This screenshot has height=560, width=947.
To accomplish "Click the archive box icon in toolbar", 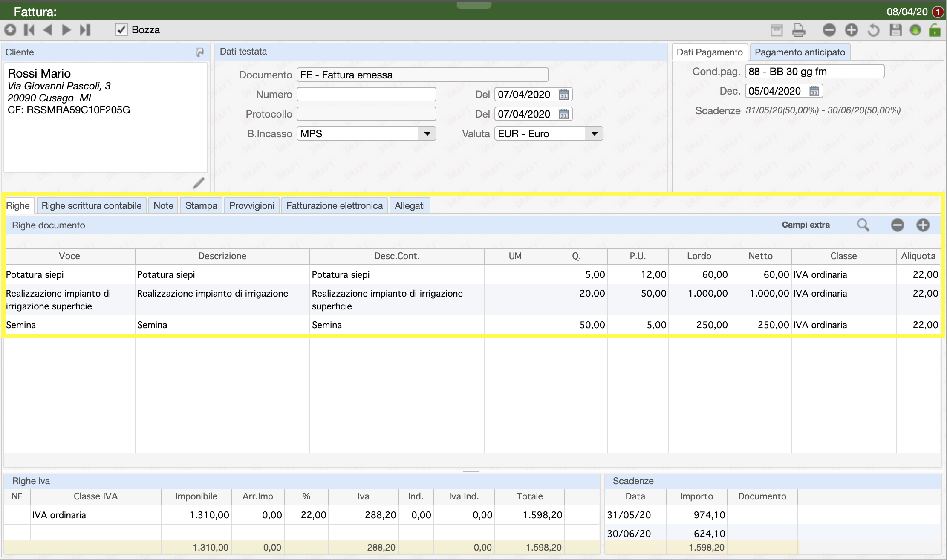I will click(x=777, y=30).
